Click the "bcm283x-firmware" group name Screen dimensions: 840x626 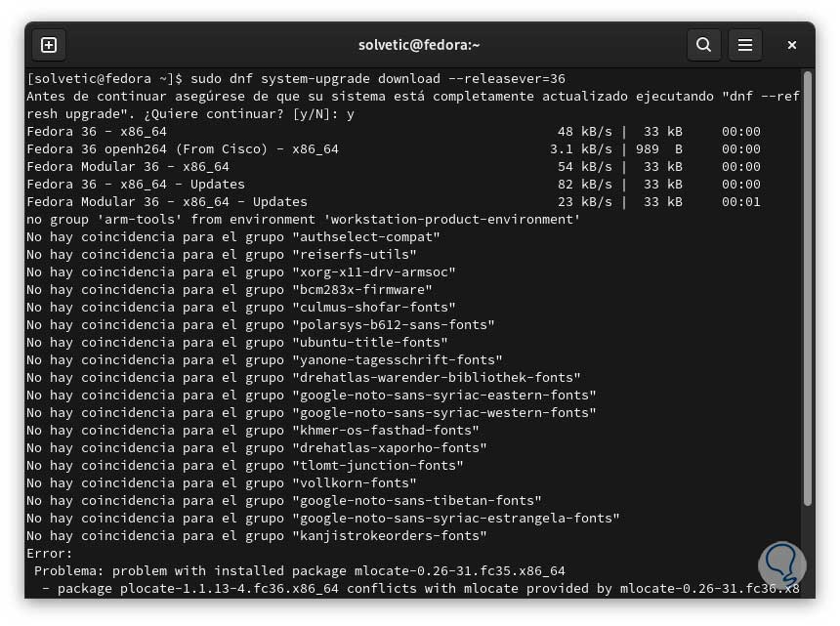(x=362, y=290)
